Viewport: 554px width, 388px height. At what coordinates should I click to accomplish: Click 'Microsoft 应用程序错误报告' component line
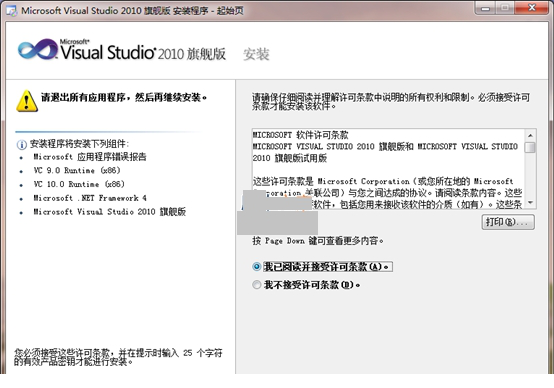point(90,157)
